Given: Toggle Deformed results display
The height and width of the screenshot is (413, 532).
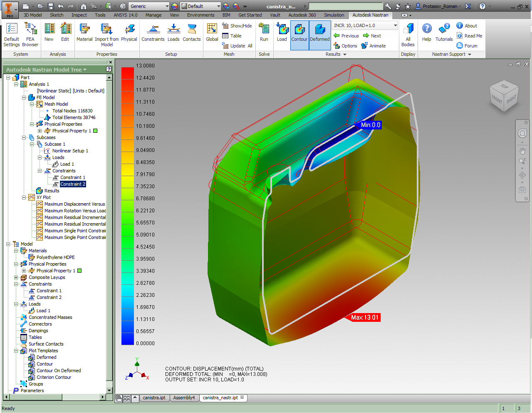Looking at the screenshot, I should tap(320, 35).
